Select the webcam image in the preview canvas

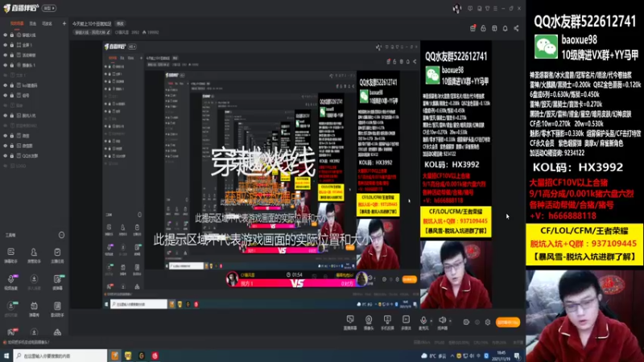coord(456,274)
